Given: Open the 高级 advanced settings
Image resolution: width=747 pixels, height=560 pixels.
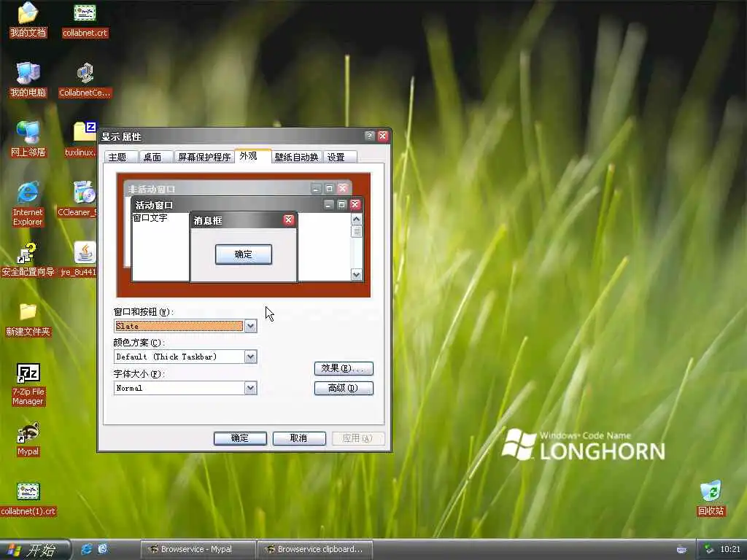Looking at the screenshot, I should coord(344,388).
